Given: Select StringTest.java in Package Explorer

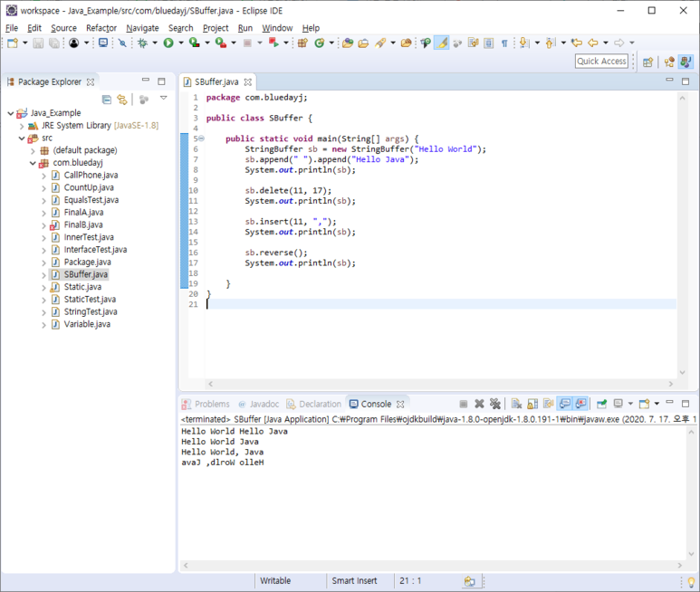Looking at the screenshot, I should (91, 311).
